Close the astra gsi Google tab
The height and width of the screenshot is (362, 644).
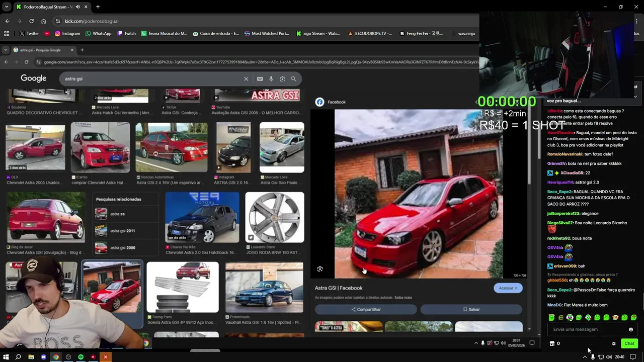72,50
